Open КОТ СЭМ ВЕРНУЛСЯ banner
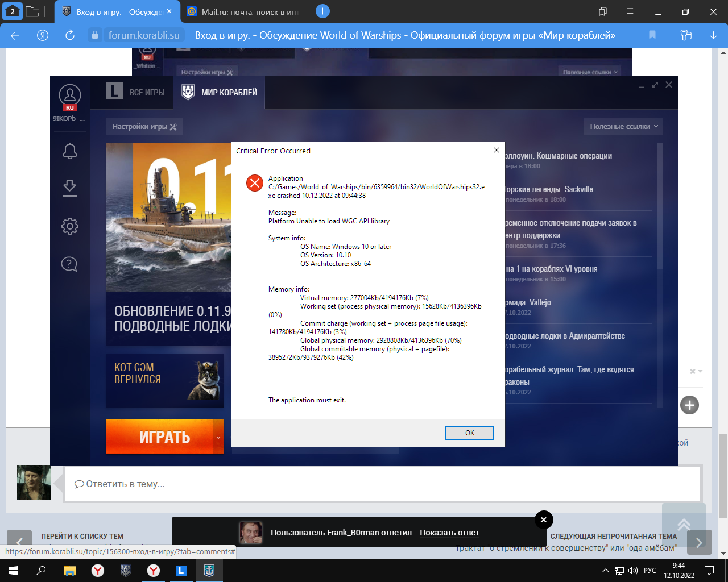This screenshot has height=582, width=728. (165, 381)
